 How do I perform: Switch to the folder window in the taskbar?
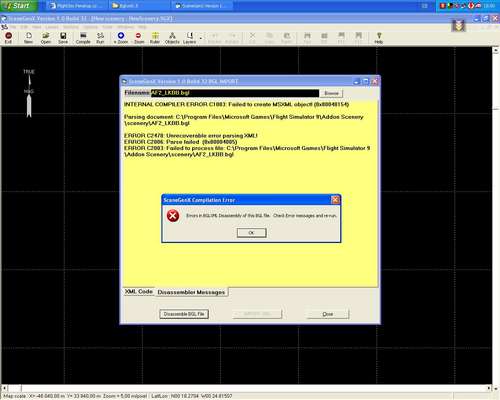click(139, 6)
